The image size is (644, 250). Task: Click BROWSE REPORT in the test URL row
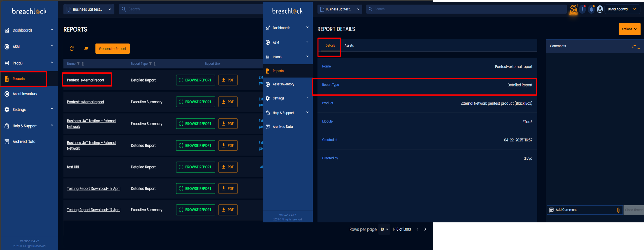196,167
